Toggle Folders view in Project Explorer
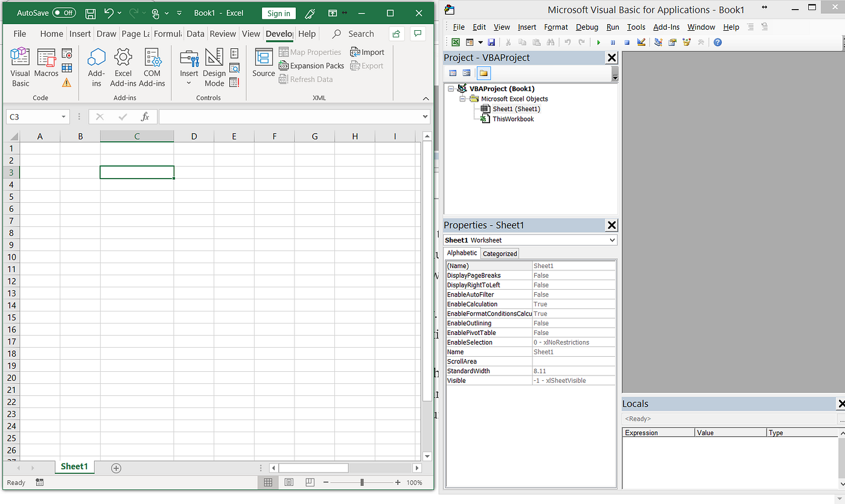The height and width of the screenshot is (504, 845). 483,72
